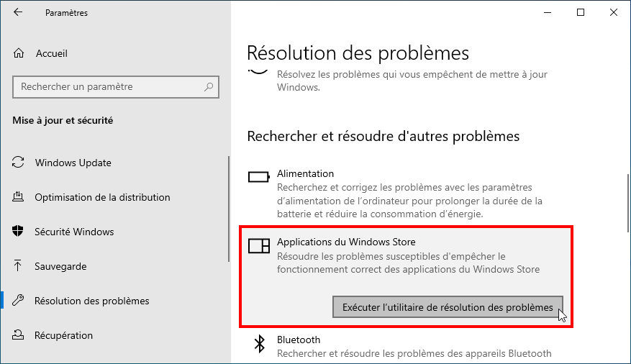Click the Sécurité Windows shield icon
The width and height of the screenshot is (631, 364).
tap(18, 231)
